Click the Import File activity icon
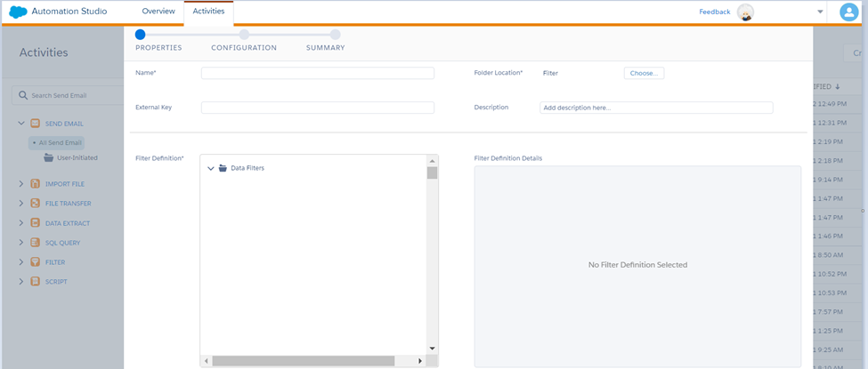868x369 pixels. [x=36, y=184]
